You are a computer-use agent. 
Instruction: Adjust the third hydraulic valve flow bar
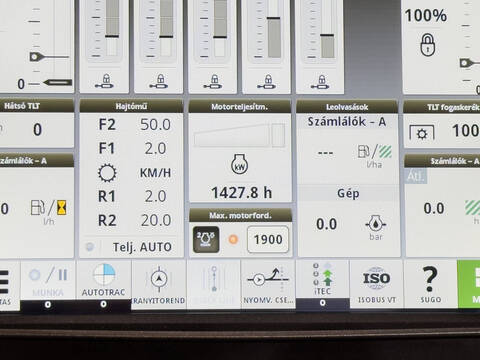[x=220, y=29]
